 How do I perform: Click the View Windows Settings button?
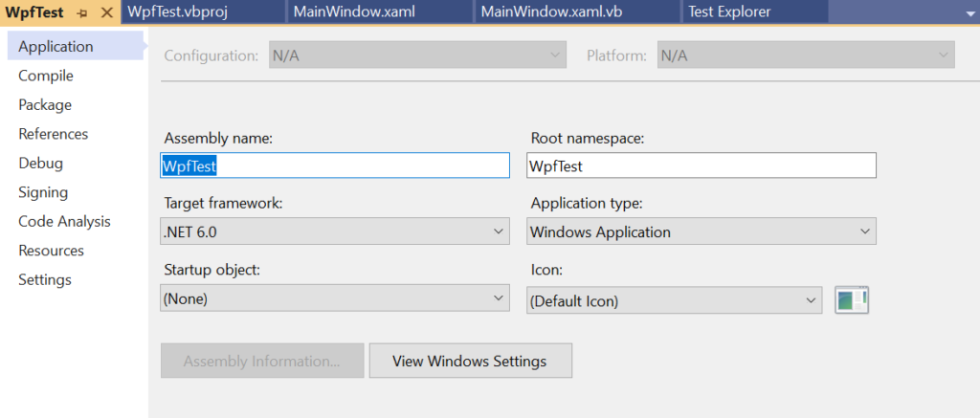[470, 361]
